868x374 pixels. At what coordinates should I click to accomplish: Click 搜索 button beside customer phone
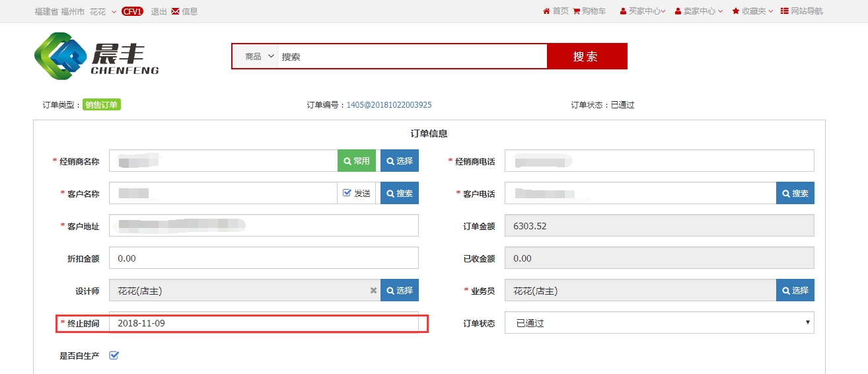[795, 194]
